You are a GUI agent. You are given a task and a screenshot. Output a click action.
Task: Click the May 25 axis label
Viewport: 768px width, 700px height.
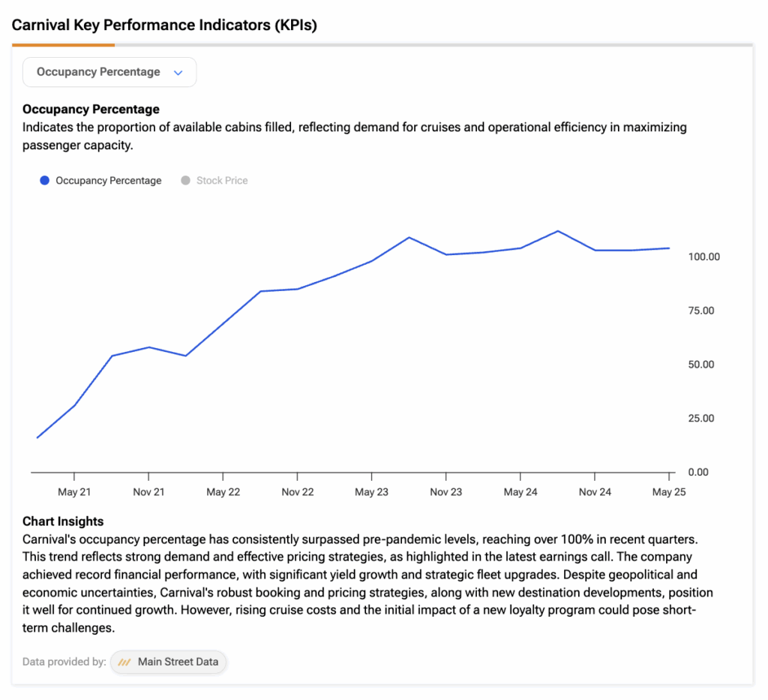coord(668,492)
